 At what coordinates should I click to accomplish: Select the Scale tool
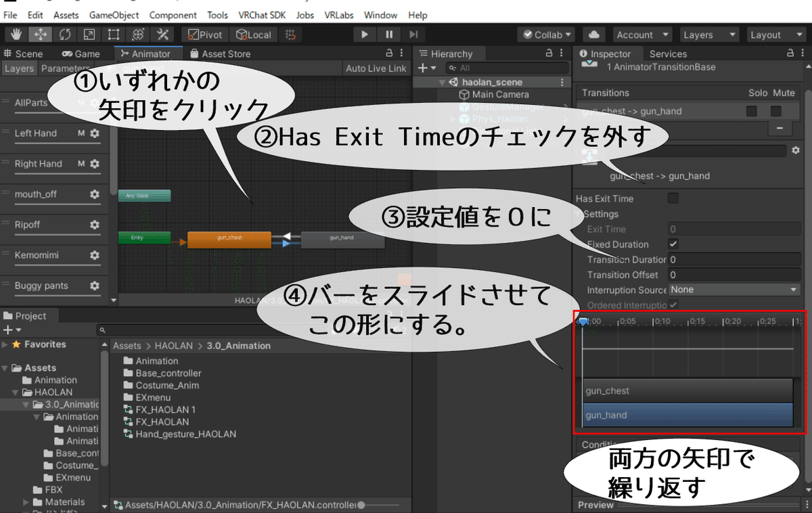pyautogui.click(x=89, y=35)
